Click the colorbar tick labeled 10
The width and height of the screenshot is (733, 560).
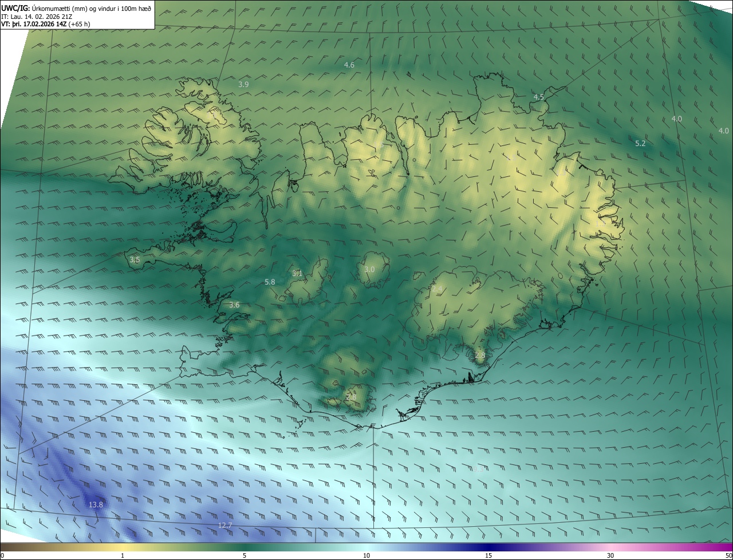(x=366, y=555)
